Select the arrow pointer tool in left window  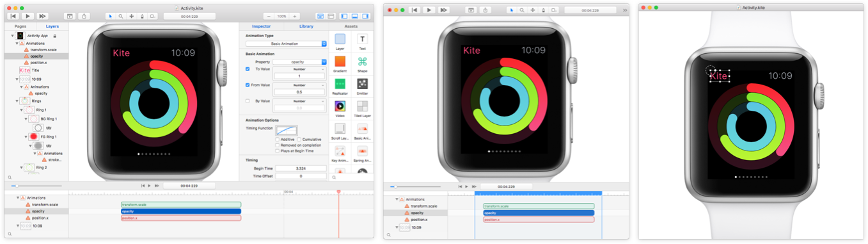110,16
